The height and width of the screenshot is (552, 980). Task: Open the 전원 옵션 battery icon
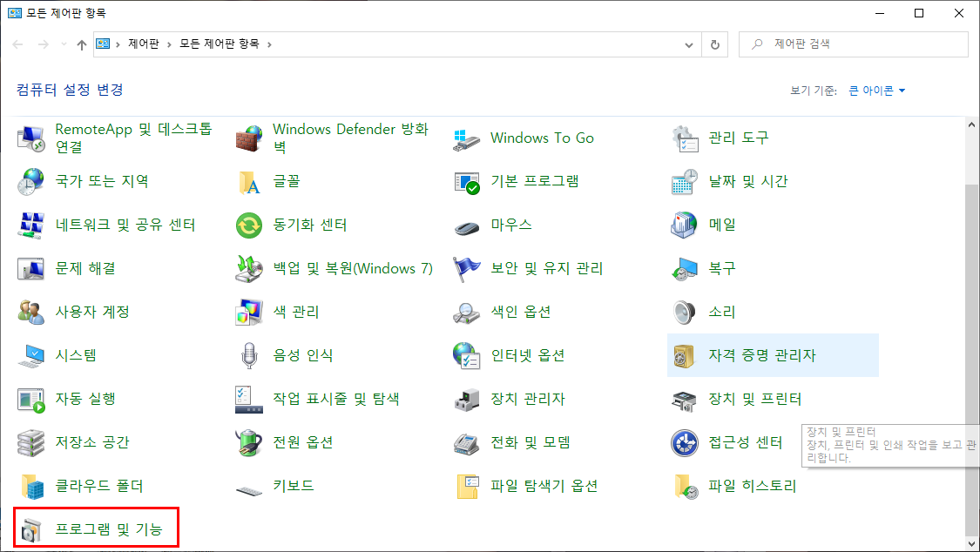(x=249, y=442)
